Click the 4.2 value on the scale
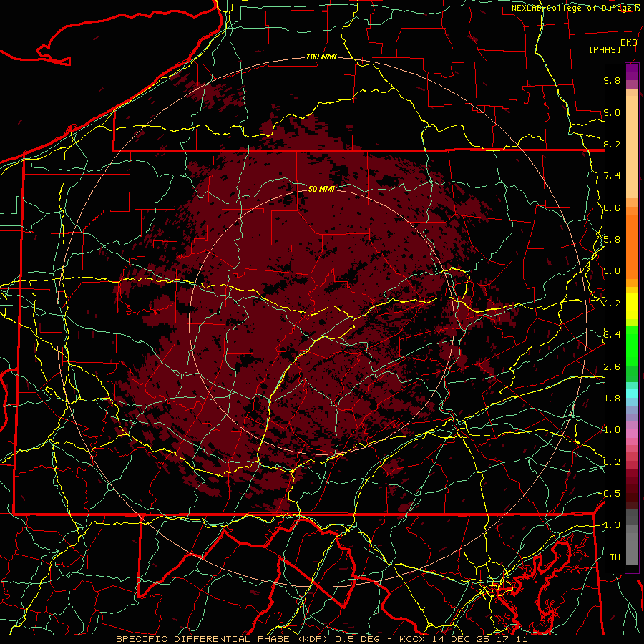 point(612,303)
